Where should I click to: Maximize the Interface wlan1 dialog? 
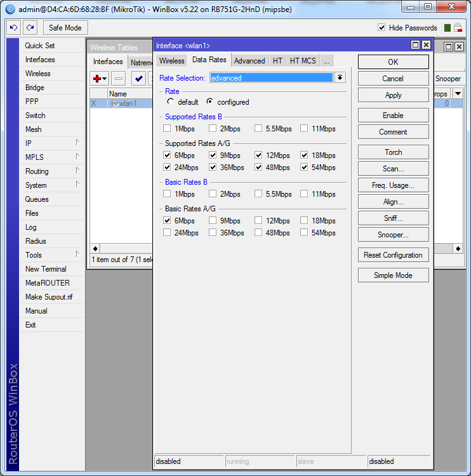point(415,45)
